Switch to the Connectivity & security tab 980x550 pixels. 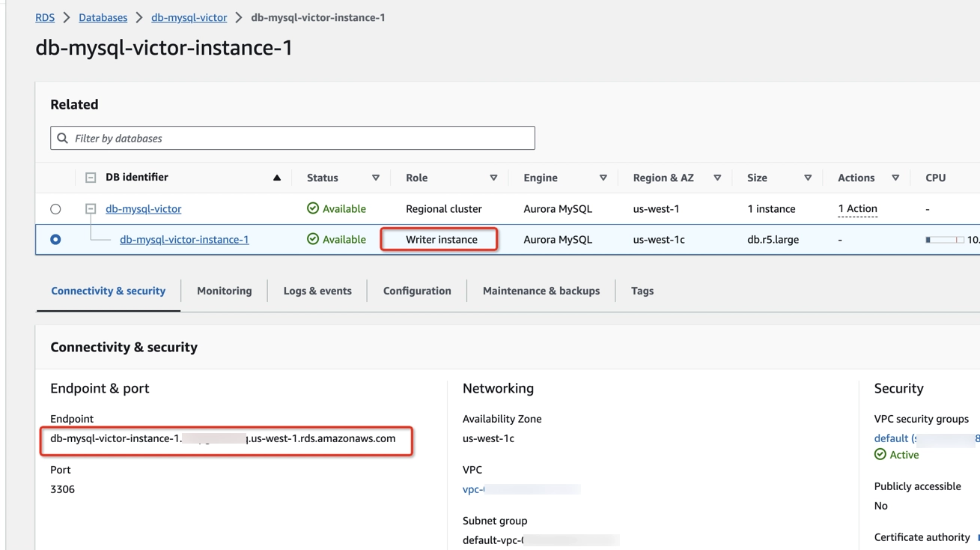pos(108,291)
